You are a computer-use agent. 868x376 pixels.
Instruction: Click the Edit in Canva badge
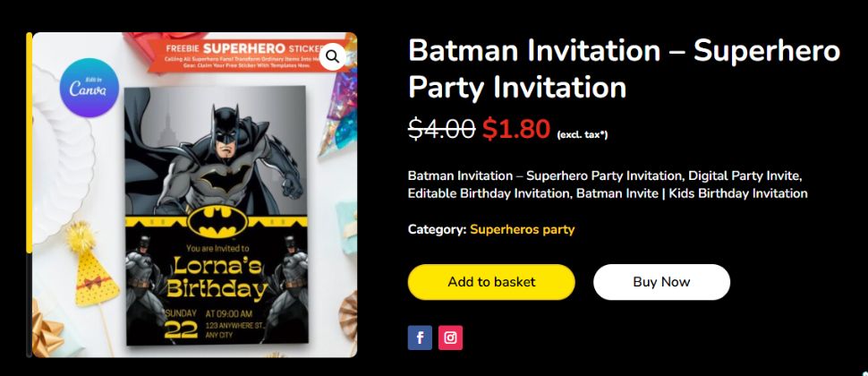[x=89, y=88]
